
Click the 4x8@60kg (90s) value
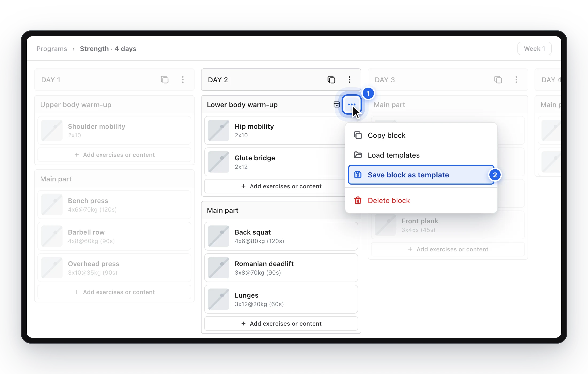coord(91,241)
